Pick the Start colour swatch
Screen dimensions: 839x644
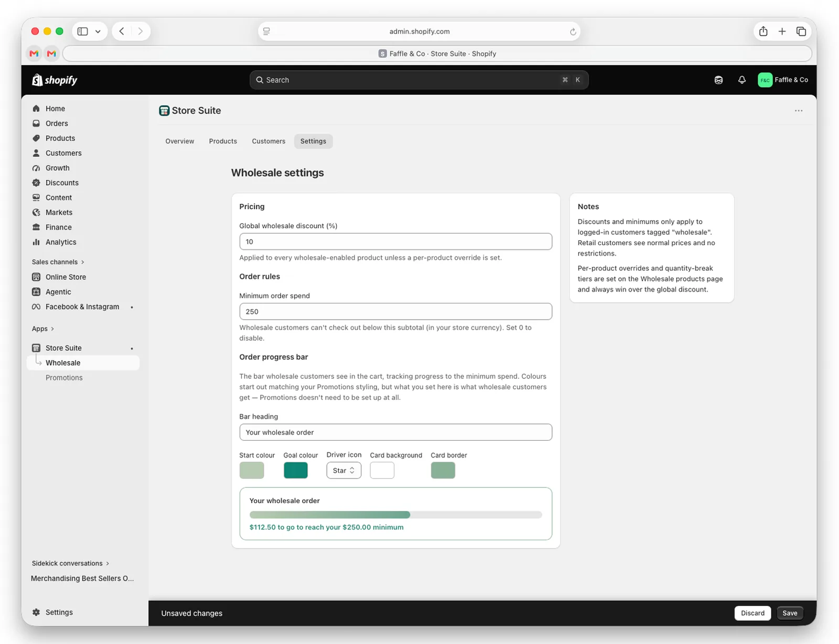[252, 471]
